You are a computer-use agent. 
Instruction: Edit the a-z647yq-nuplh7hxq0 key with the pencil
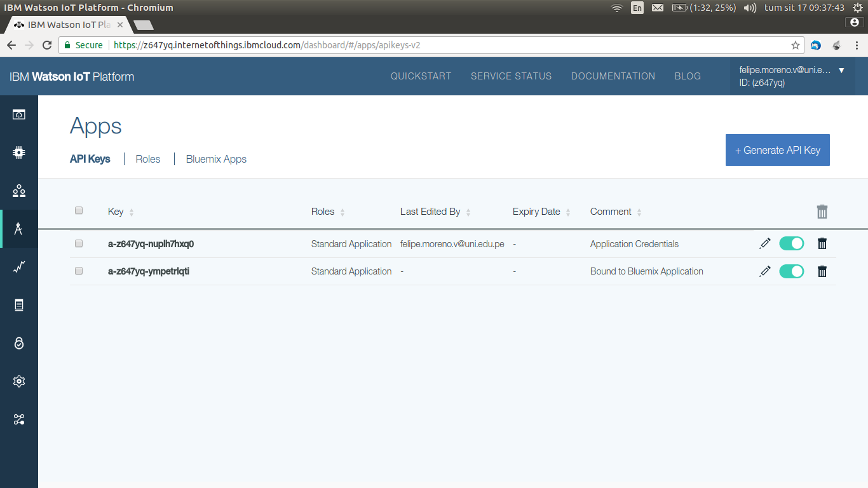(x=765, y=243)
